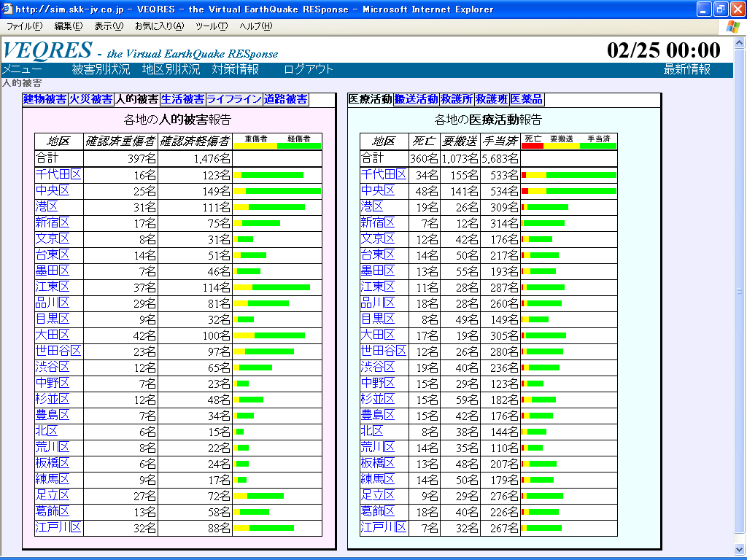Click the red 死亡 legend color bar

(533, 146)
